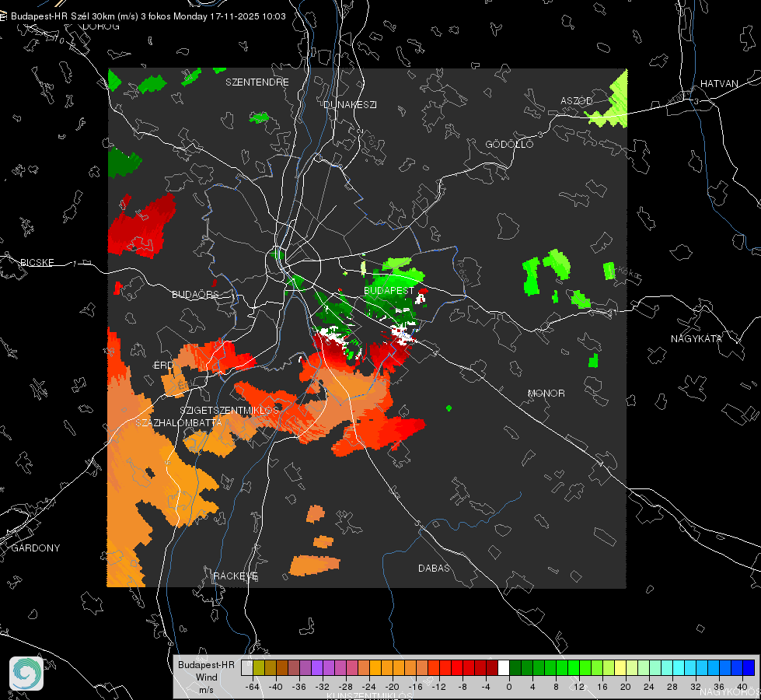Click the '-12' legend value
The image size is (761, 700).
[x=438, y=687]
